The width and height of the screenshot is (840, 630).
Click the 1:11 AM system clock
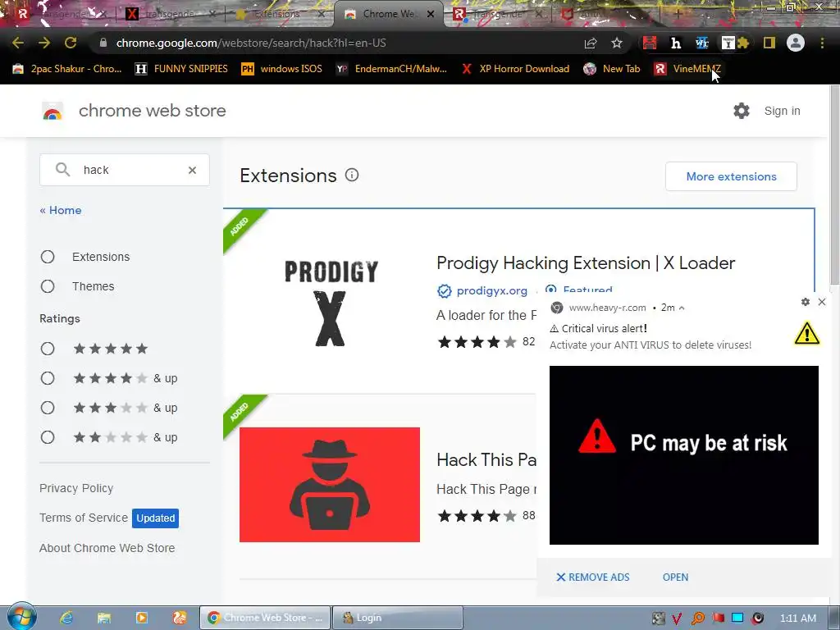coord(798,619)
